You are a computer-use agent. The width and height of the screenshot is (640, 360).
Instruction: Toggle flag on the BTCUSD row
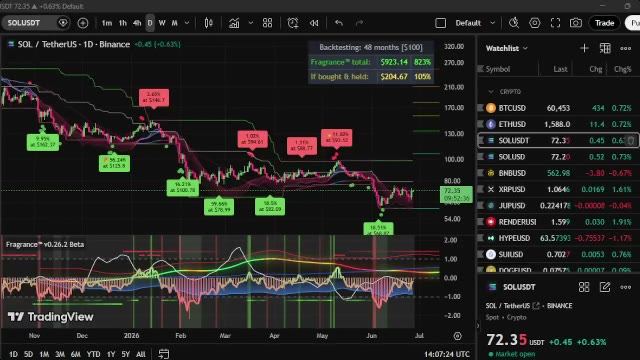pos(481,108)
